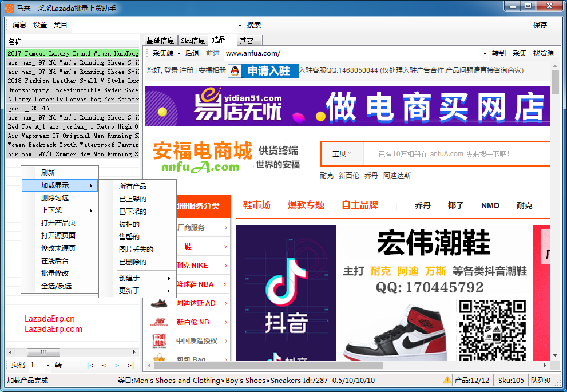Click the 鞋市场 link
Viewport: 567px width, 392px height.
point(257,205)
